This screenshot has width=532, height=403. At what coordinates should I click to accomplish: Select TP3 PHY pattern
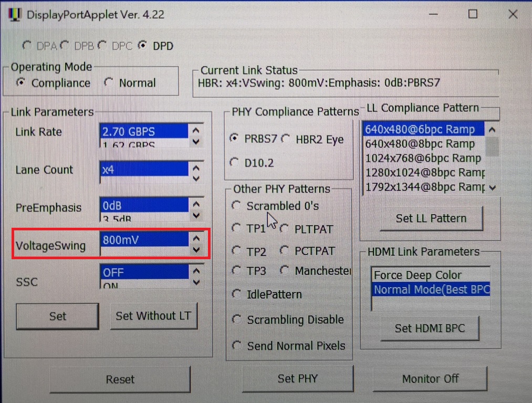[236, 270]
